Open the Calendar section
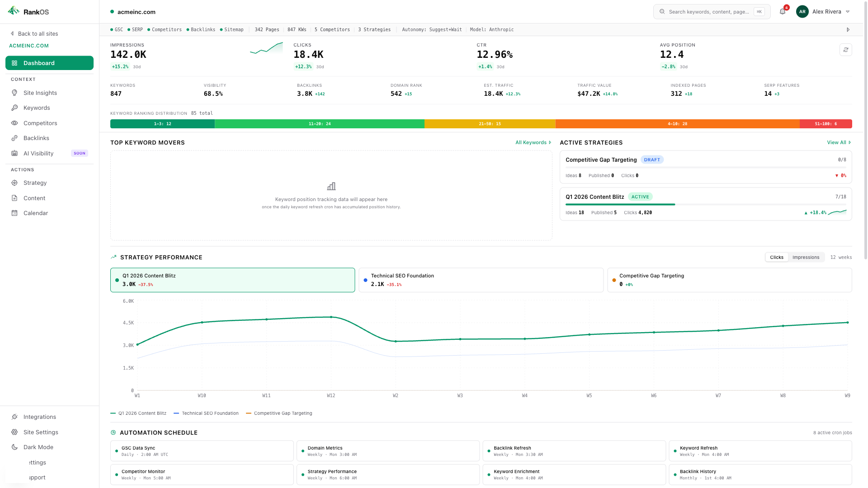The width and height of the screenshot is (868, 488). 36,213
